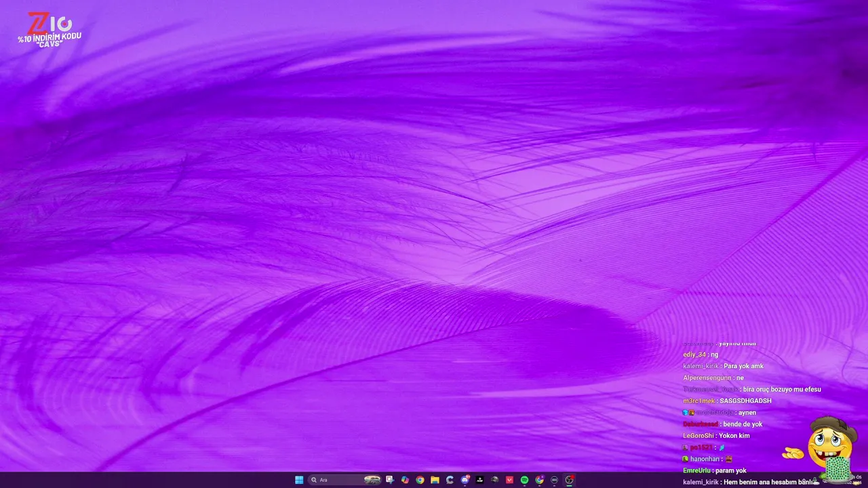Open File Explorer from the taskbar
The height and width of the screenshot is (488, 868).
coord(435,480)
